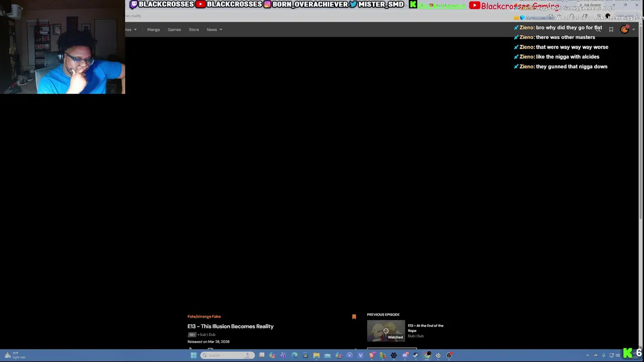
Task: Open the Store menu item
Action: (x=194, y=30)
